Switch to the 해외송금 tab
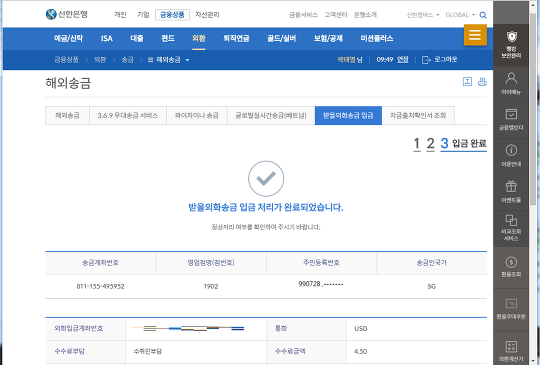This screenshot has width=540, height=365. 68,115
